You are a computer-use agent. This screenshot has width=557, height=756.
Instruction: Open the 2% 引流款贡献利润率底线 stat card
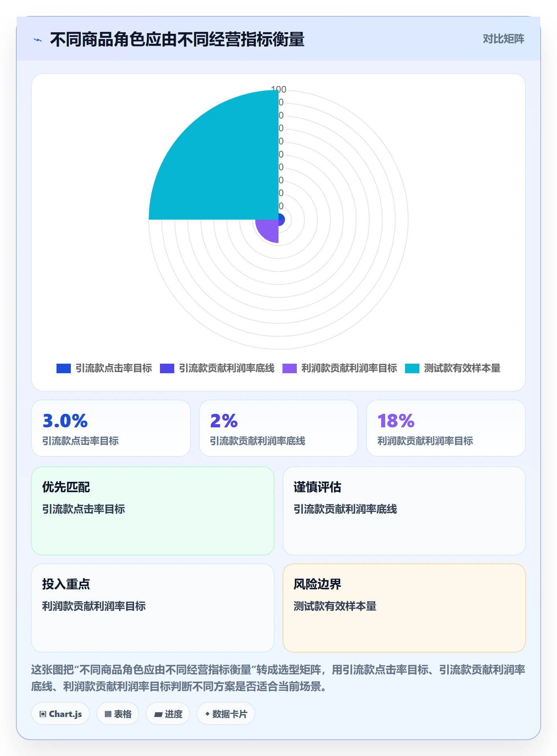[278, 428]
